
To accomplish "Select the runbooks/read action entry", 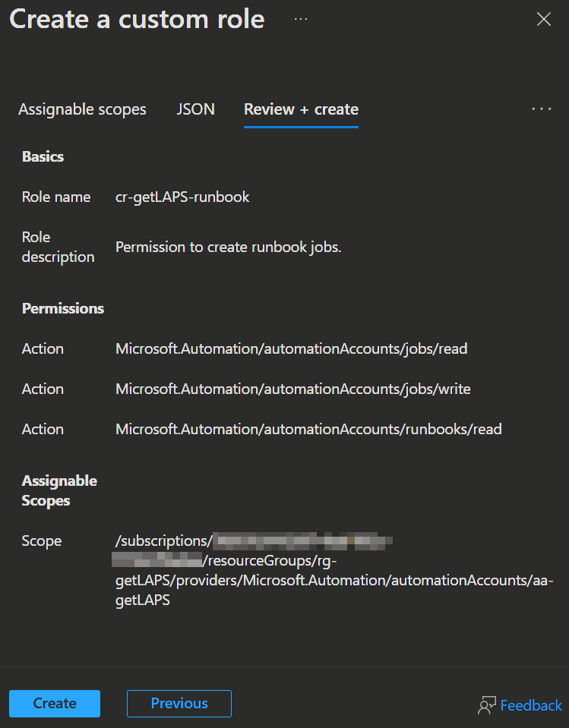I will 308,429.
